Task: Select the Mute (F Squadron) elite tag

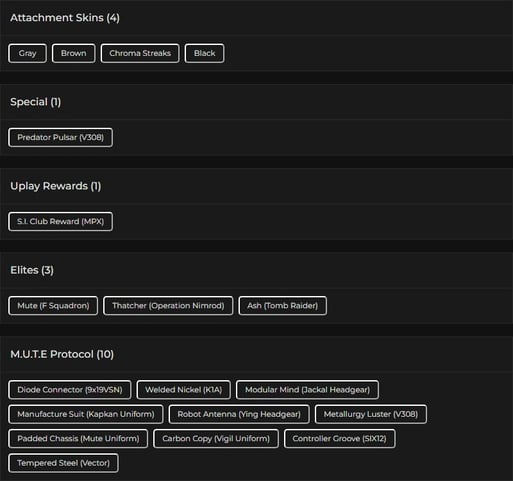Action: (x=53, y=306)
